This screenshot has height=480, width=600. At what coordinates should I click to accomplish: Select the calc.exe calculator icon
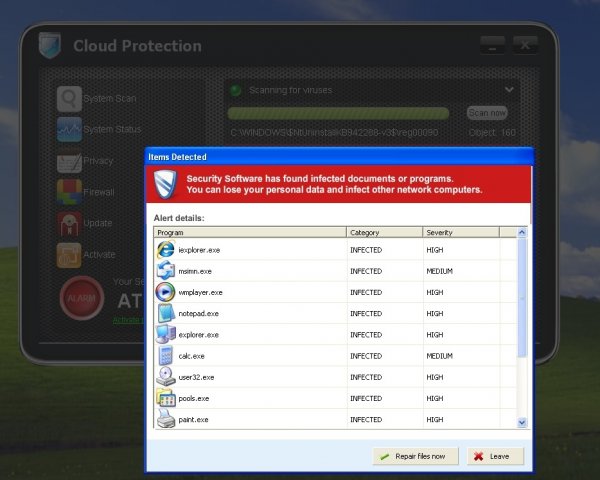tap(166, 356)
